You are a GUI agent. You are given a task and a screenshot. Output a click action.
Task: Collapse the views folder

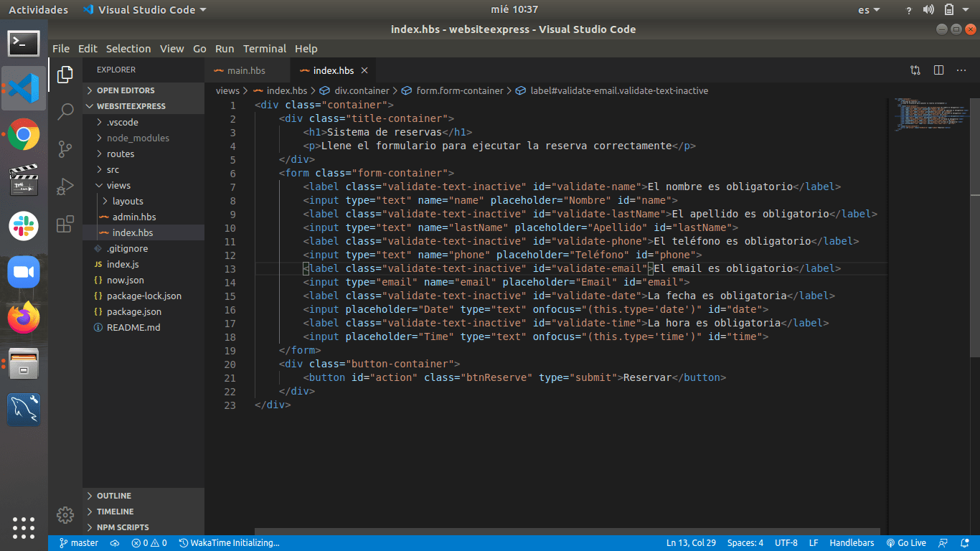(118, 185)
